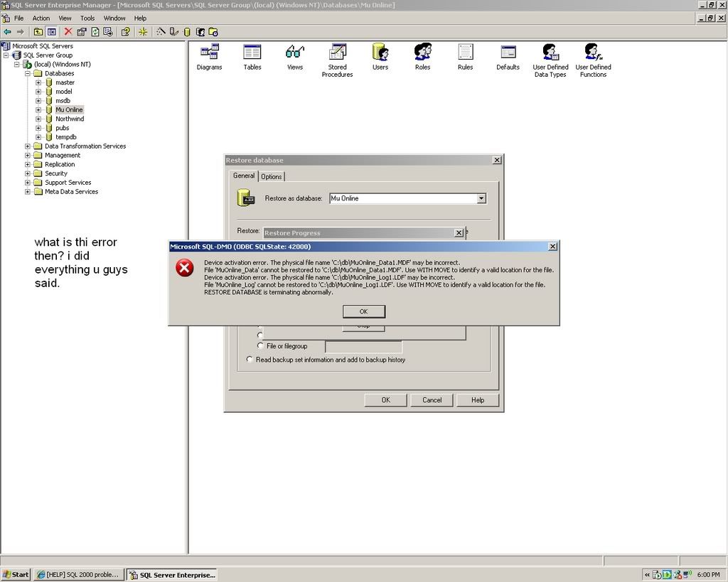The height and width of the screenshot is (582, 728).
Task: Open the Restore as database dropdown
Action: 481,199
